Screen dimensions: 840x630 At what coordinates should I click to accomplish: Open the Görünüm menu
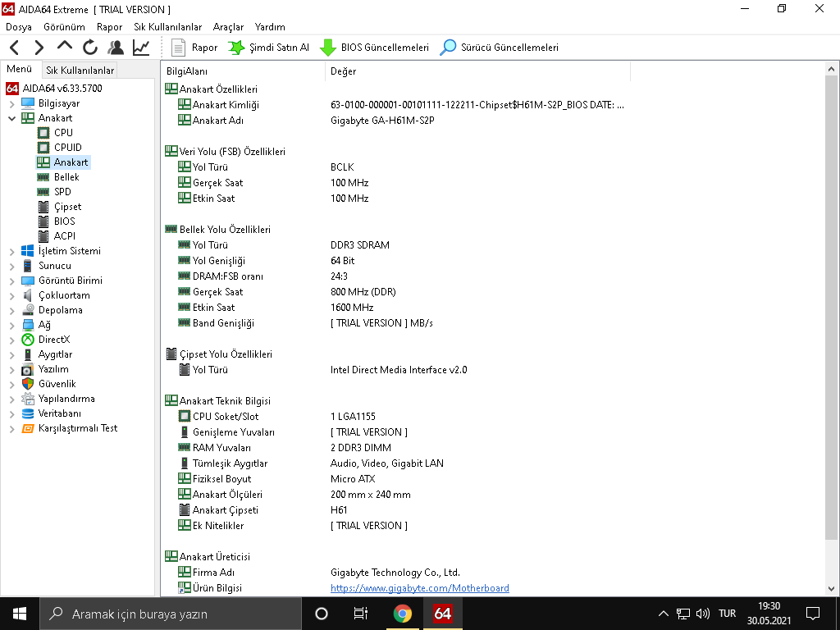click(x=64, y=27)
